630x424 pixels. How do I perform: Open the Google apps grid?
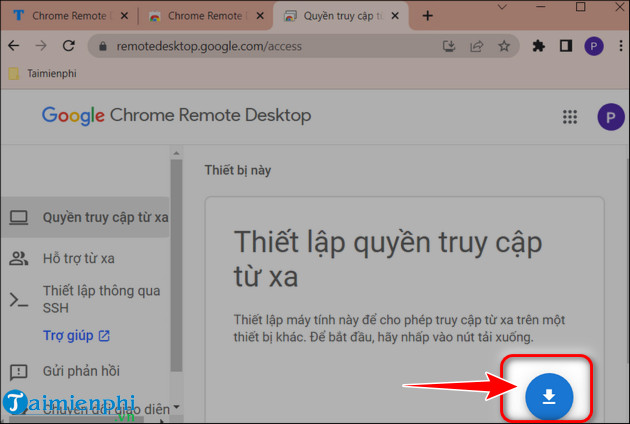coord(570,117)
